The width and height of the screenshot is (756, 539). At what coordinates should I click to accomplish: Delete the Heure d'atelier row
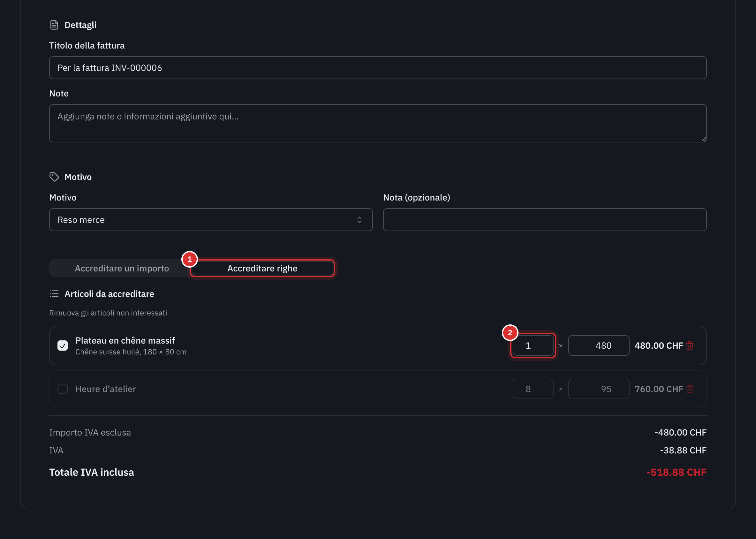pyautogui.click(x=690, y=389)
